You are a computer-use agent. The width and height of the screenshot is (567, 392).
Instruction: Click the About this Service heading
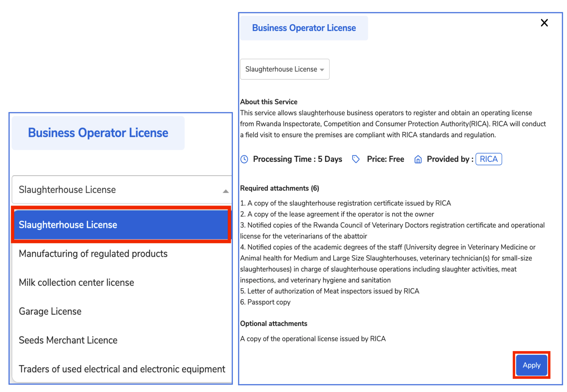tap(269, 102)
